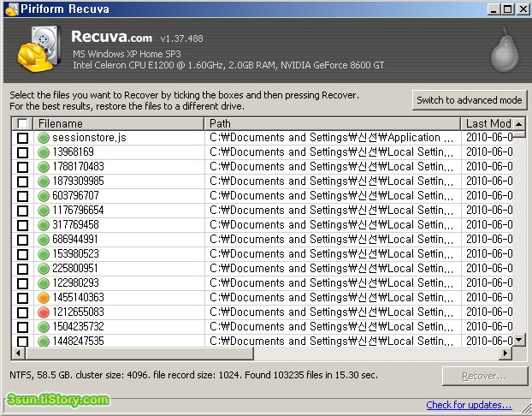The width and height of the screenshot is (532, 416).
Task: Tick the checkbox for file 13968169
Action: (x=23, y=152)
